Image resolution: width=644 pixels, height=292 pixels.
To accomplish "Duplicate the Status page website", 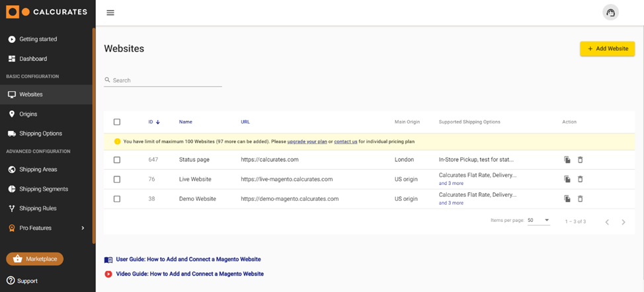I will [567, 159].
